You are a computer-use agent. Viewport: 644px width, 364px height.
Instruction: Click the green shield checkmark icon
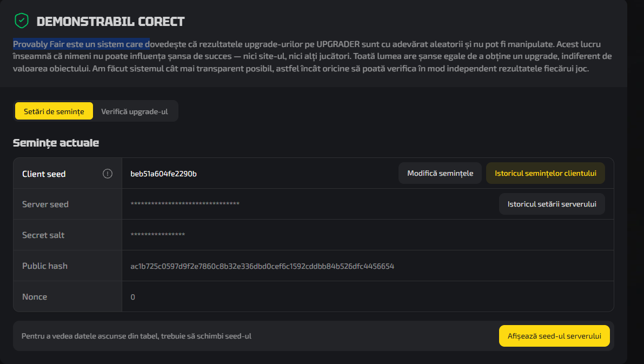(x=21, y=21)
